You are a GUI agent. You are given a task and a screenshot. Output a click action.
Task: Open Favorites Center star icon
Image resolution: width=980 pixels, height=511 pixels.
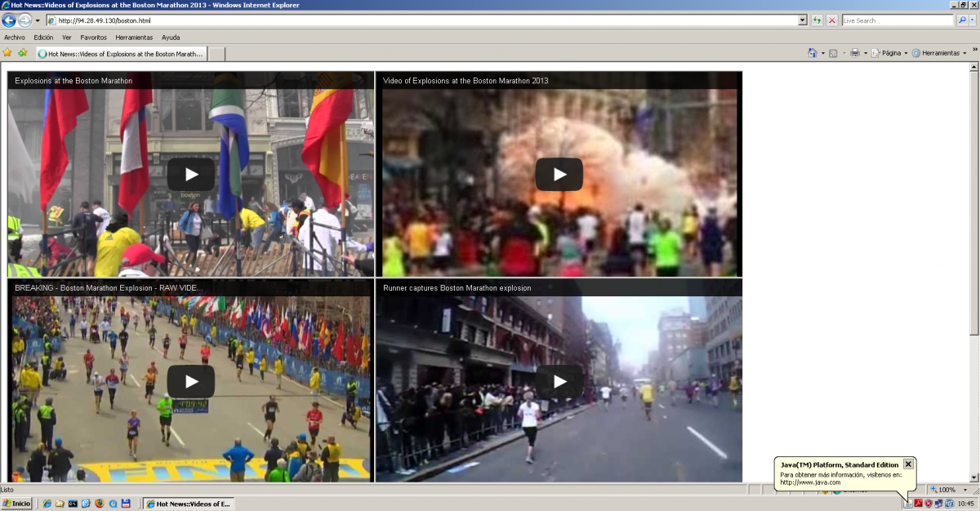pyautogui.click(x=7, y=53)
